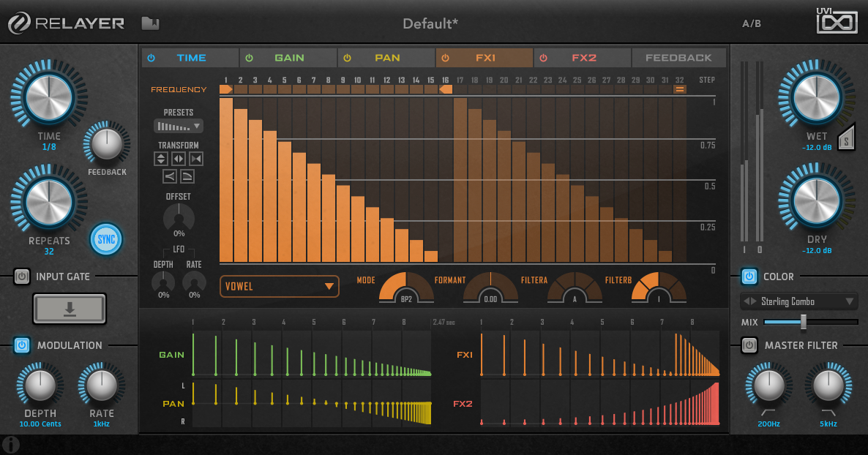The width and height of the screenshot is (868, 455).
Task: Click the high-cut filter shape icon above 5kHz
Action: tap(828, 413)
